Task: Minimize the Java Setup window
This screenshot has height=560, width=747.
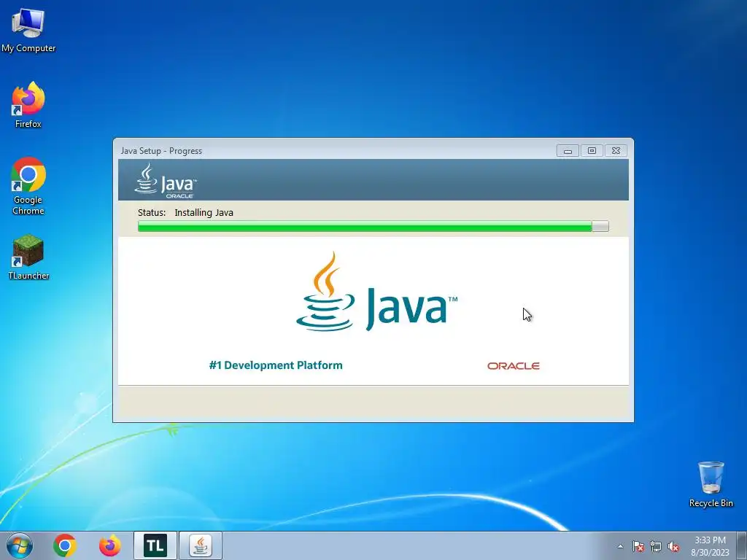Action: pos(568,151)
